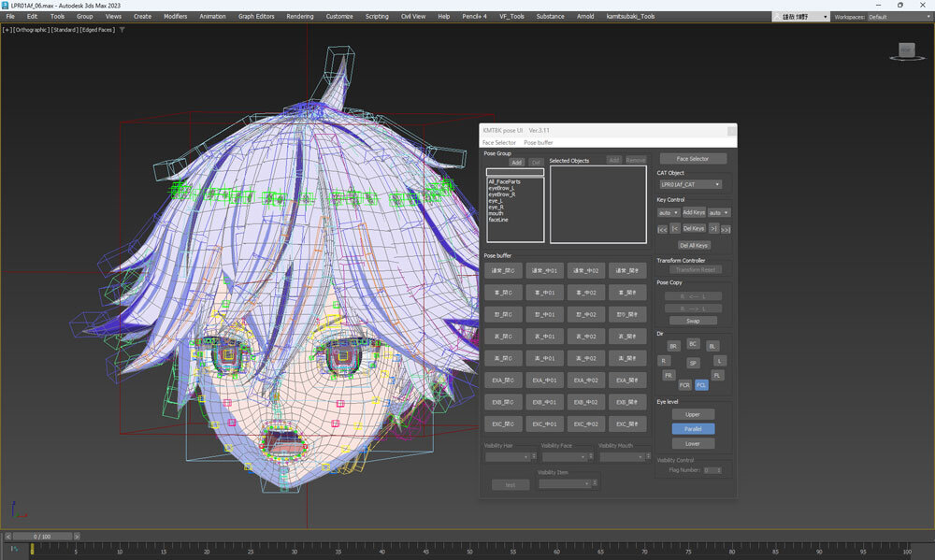Image resolution: width=935 pixels, height=560 pixels.
Task: Click the ViewCube in the viewport corner
Action: coord(906,50)
